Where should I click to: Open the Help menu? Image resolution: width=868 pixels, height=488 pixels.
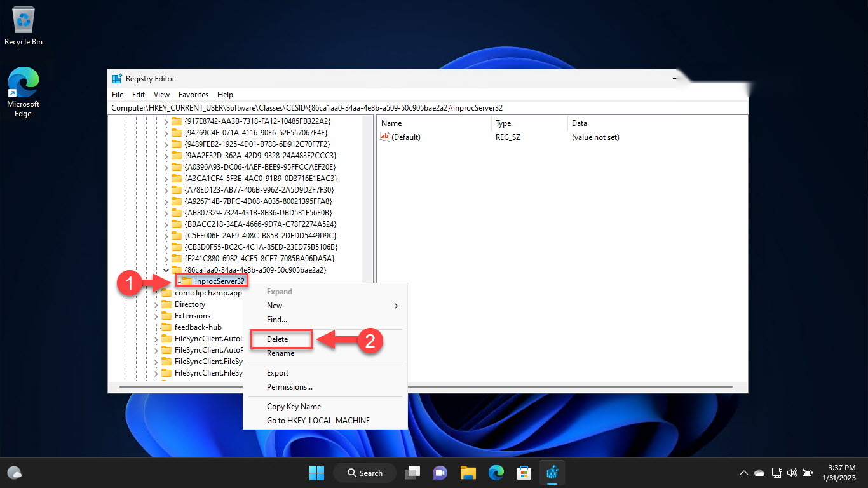(225, 94)
